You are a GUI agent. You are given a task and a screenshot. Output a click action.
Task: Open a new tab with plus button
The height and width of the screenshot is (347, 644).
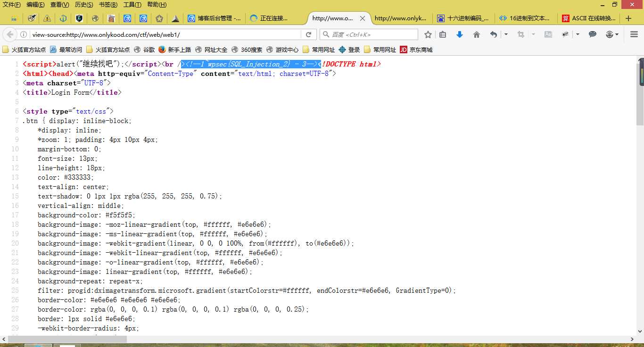tap(628, 18)
